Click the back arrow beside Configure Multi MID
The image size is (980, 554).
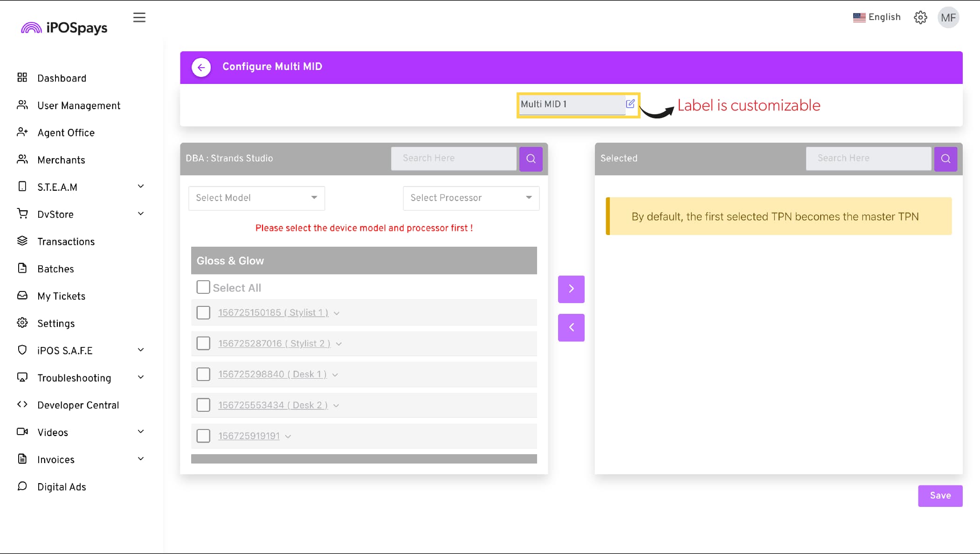201,67
